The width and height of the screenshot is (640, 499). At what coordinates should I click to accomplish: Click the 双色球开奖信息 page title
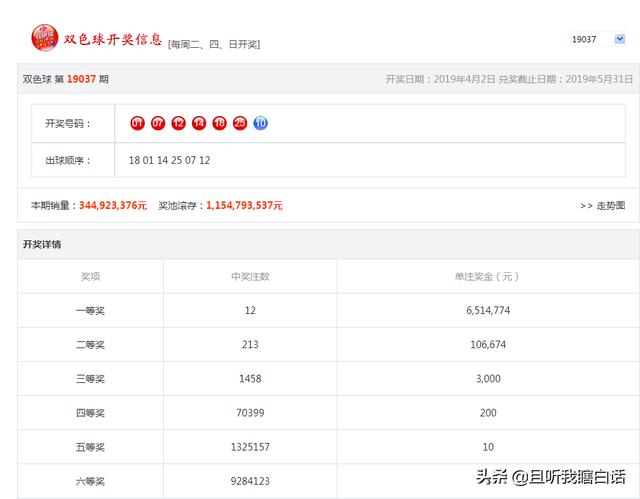point(113,40)
